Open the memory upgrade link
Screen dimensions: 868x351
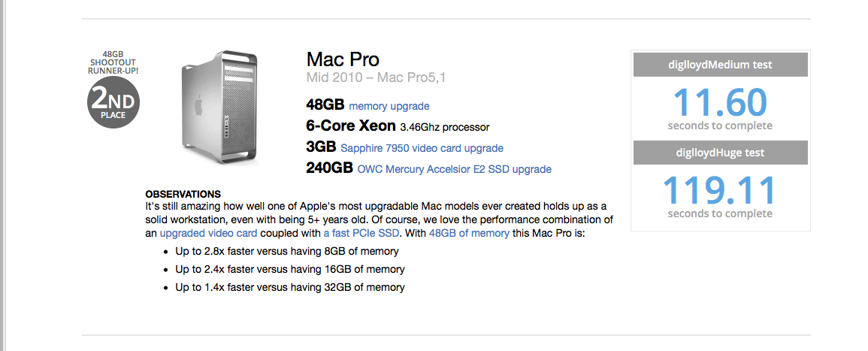(x=389, y=106)
